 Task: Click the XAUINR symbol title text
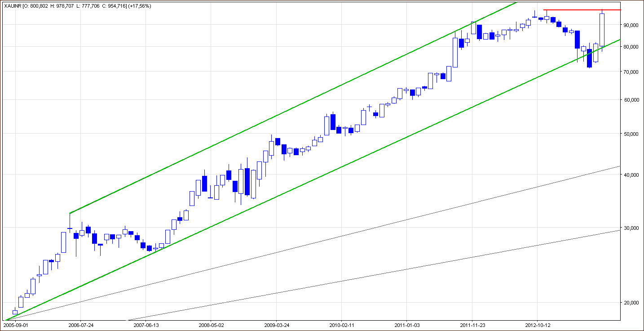pos(12,6)
